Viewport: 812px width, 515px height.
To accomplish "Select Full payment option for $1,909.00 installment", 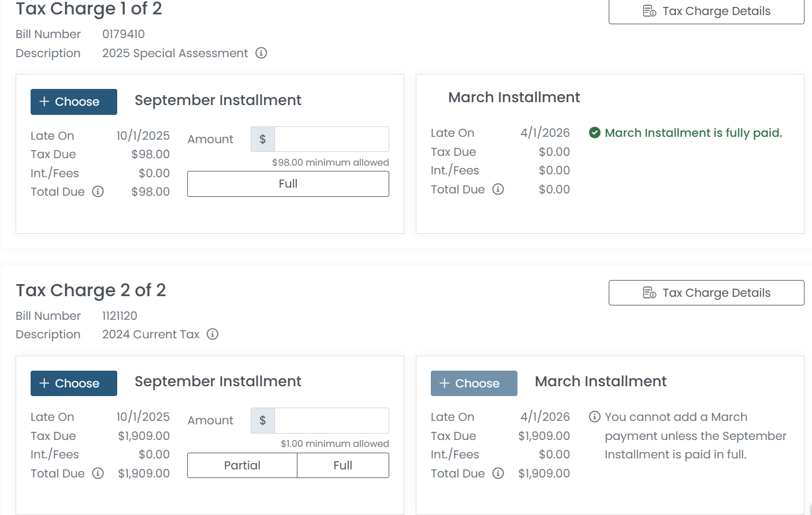I will coord(342,465).
